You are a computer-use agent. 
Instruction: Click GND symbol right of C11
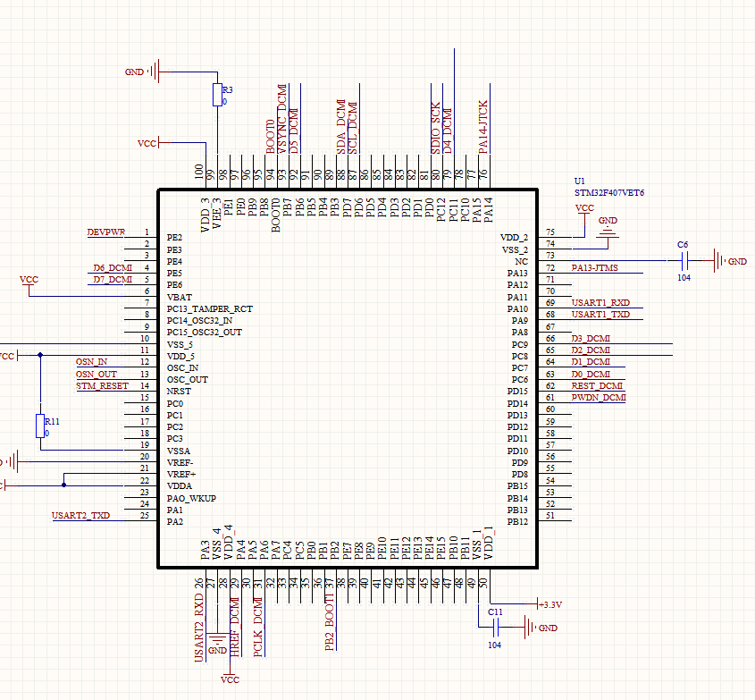[x=530, y=628]
